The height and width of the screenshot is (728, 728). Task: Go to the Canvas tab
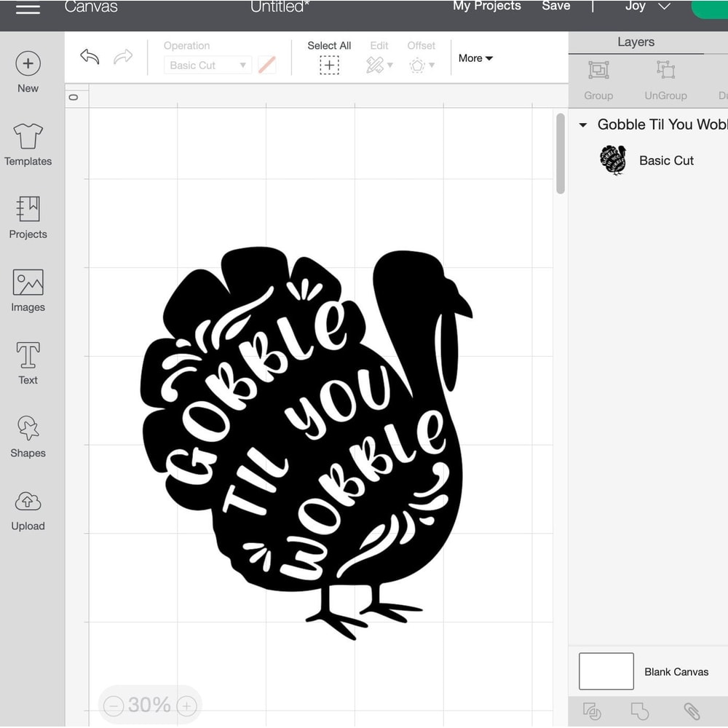(x=91, y=8)
